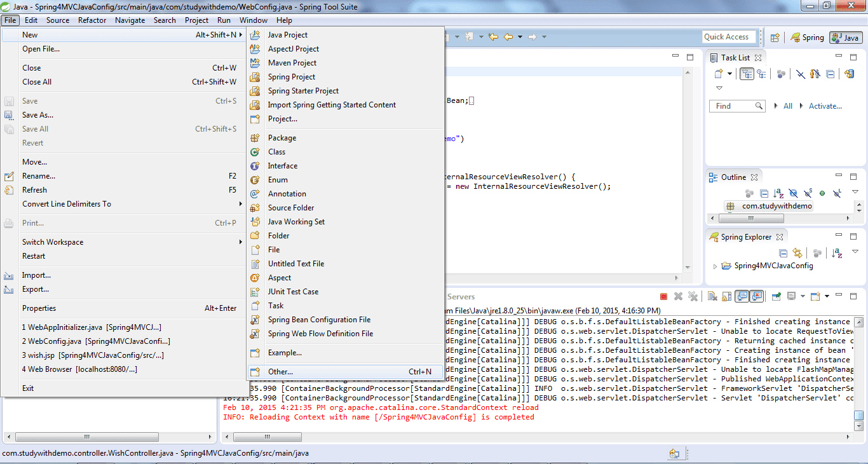Open the New Task dropdown arrow in Task List
The height and width of the screenshot is (464, 868).
(x=730, y=74)
